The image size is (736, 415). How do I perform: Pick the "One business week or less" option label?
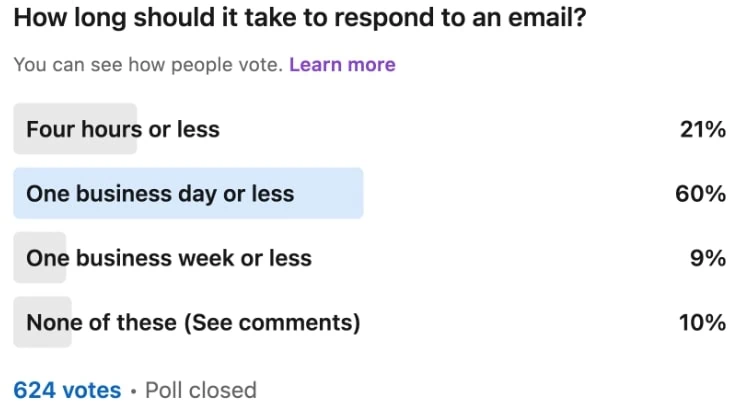point(169,258)
